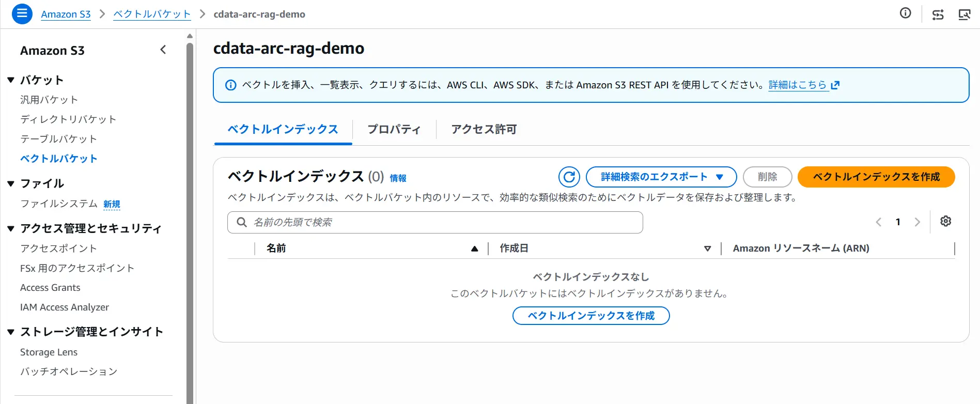Open Storage Lens in sidebar
The image size is (980, 404).
49,352
